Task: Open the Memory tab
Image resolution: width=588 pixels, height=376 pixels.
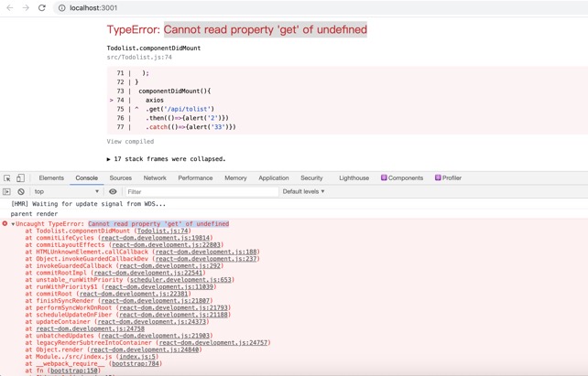Action: pyautogui.click(x=235, y=178)
